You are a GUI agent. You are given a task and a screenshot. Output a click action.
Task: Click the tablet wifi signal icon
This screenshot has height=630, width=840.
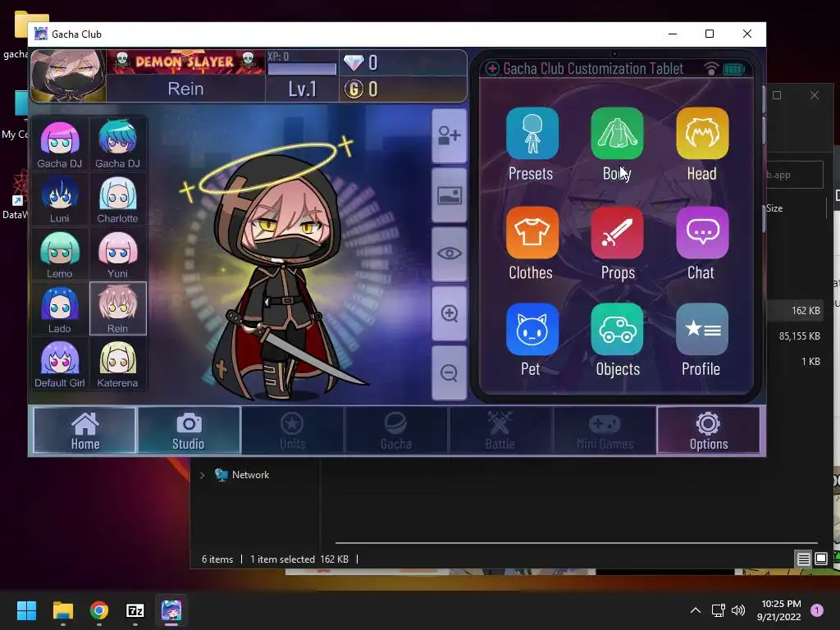coord(711,69)
